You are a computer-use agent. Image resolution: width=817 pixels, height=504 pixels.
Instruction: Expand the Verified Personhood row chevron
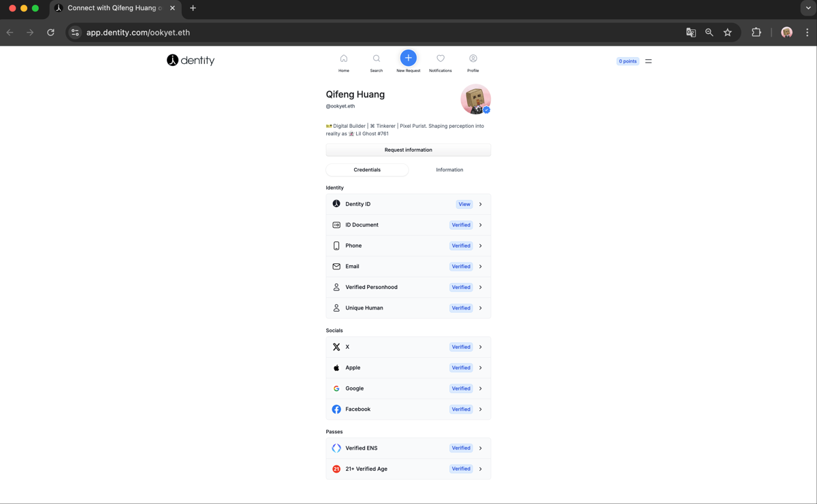click(x=481, y=288)
